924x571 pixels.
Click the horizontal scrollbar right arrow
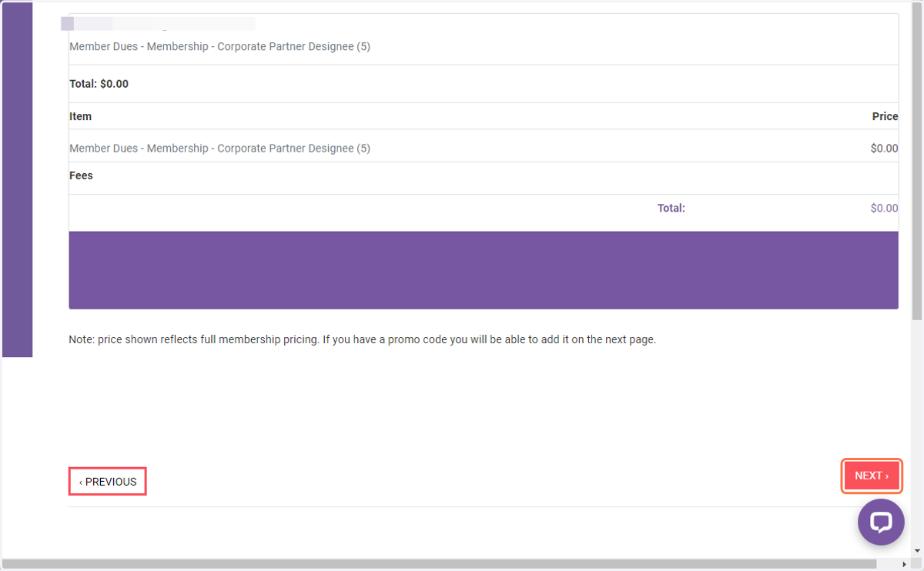click(904, 564)
